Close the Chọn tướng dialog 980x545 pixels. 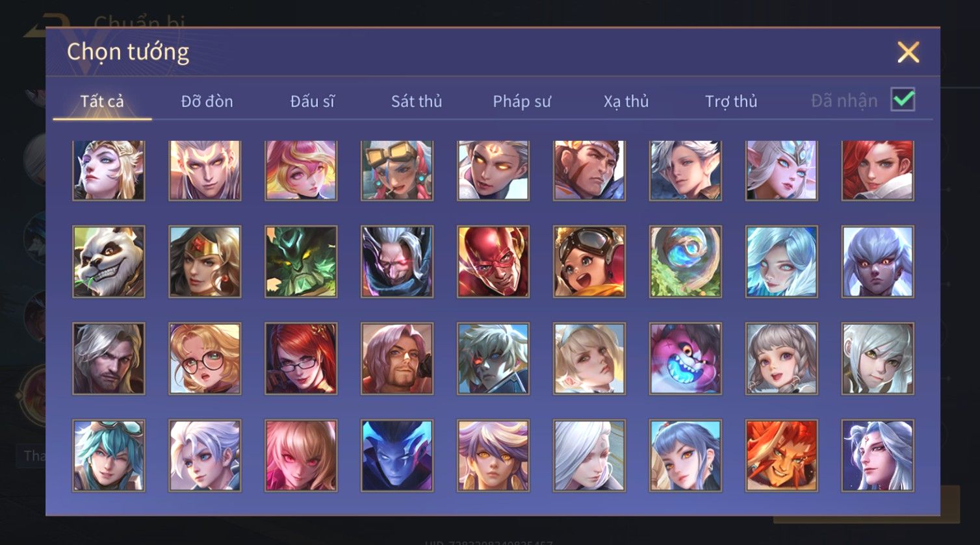pos(908,52)
